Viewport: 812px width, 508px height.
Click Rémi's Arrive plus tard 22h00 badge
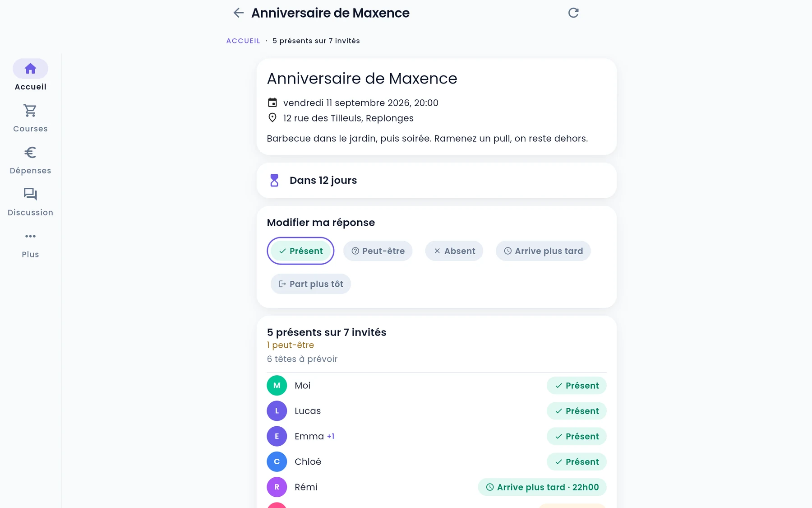542,487
